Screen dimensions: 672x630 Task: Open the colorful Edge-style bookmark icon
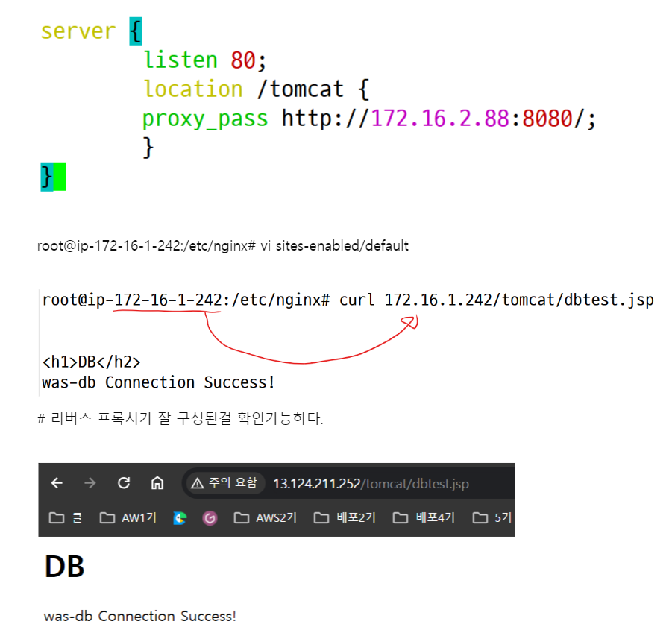(180, 518)
